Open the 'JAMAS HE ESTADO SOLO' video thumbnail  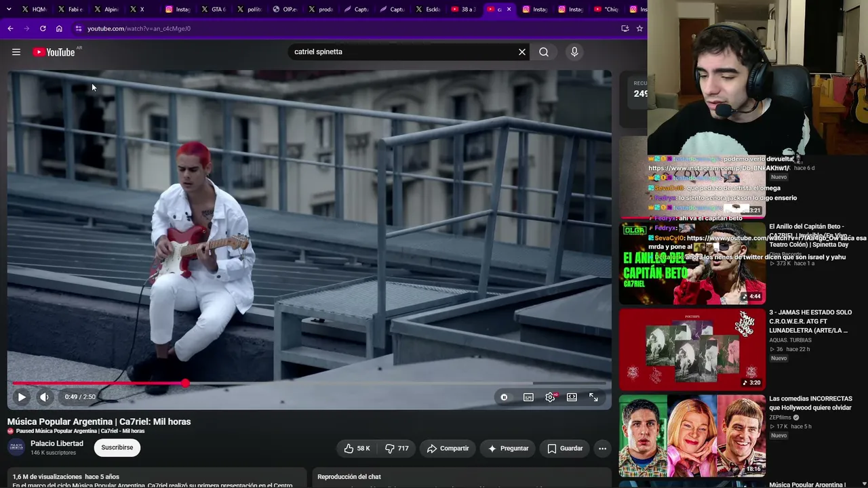click(x=692, y=350)
